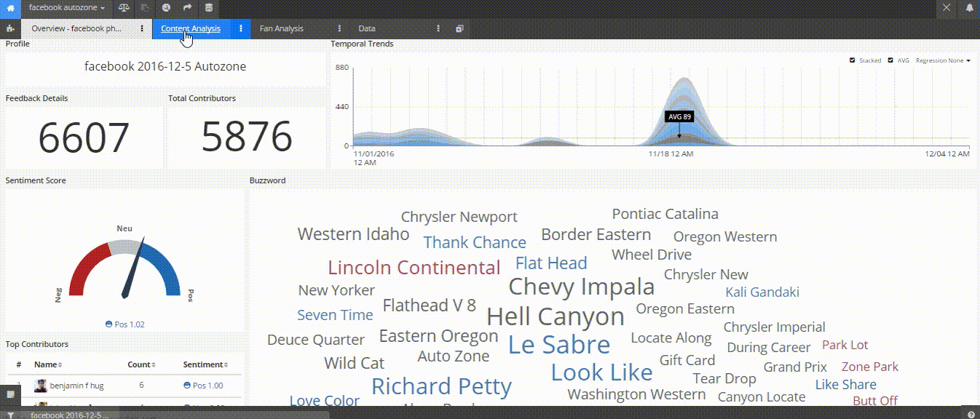Click the buzzword Hell Canyon
This screenshot has width=980, height=419.
pos(556,316)
